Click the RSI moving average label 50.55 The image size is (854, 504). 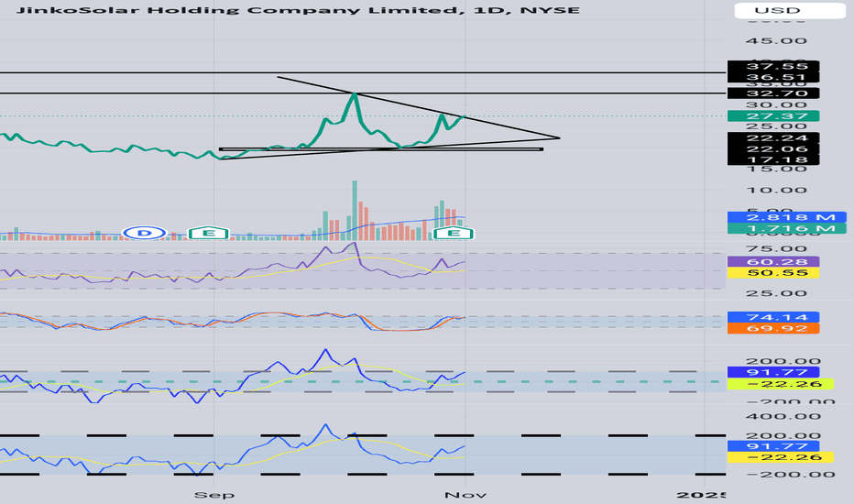(x=772, y=272)
